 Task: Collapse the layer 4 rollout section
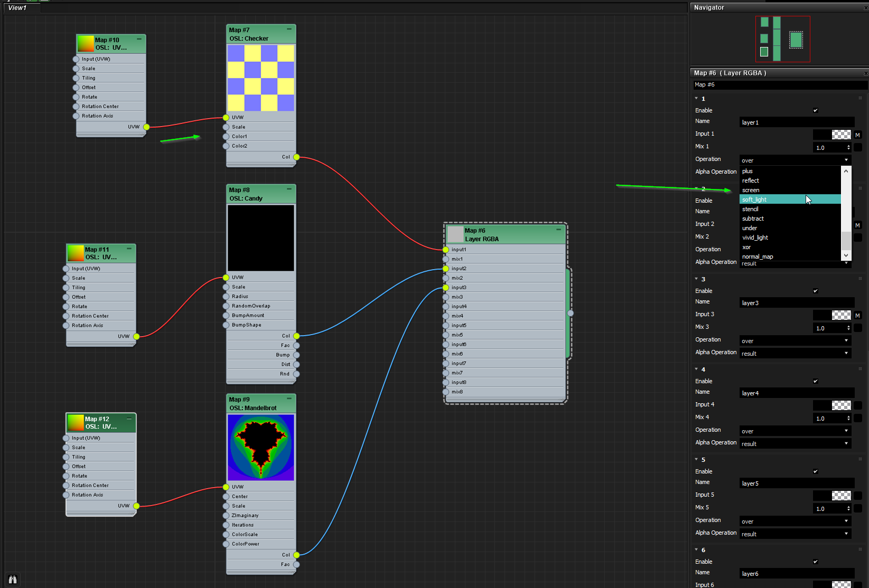pos(696,369)
